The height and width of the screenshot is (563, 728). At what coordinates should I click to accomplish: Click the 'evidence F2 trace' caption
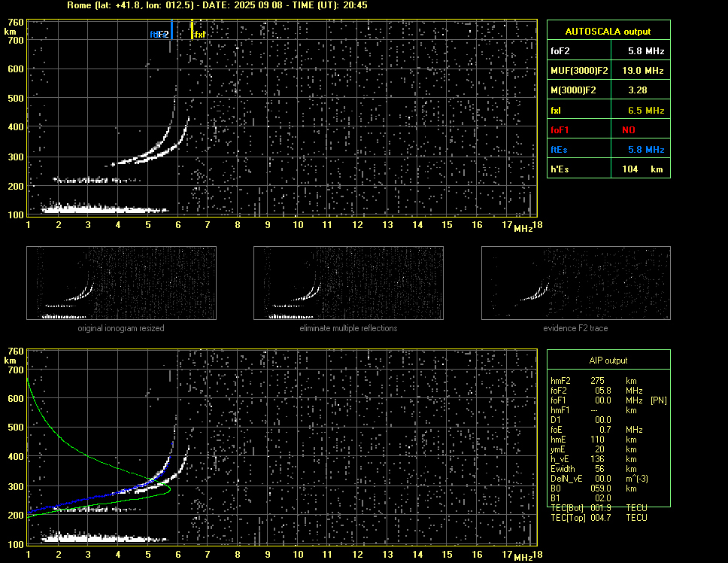point(576,328)
